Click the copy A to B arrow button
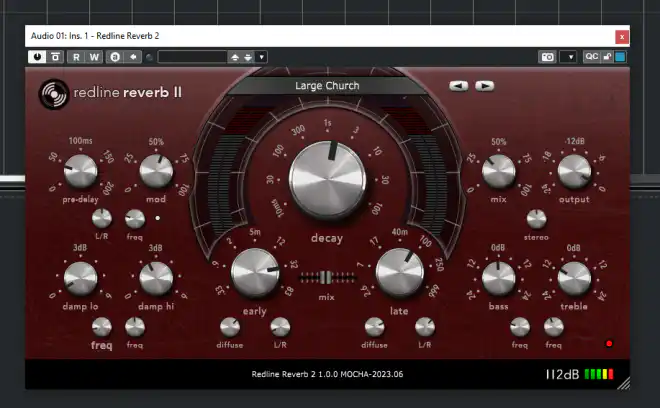 [133, 57]
